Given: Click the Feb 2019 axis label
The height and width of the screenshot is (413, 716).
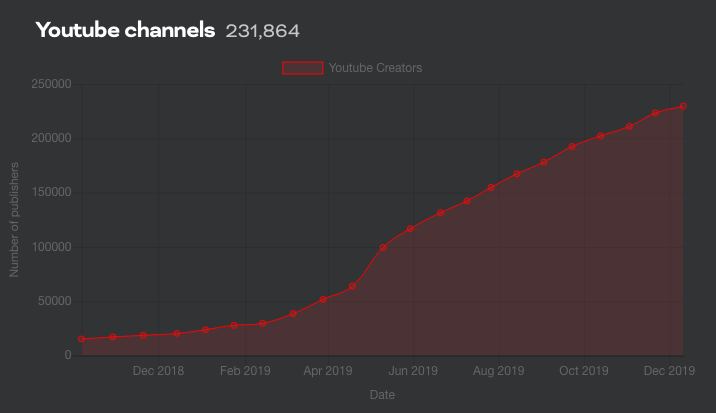Looking at the screenshot, I should pyautogui.click(x=245, y=371).
